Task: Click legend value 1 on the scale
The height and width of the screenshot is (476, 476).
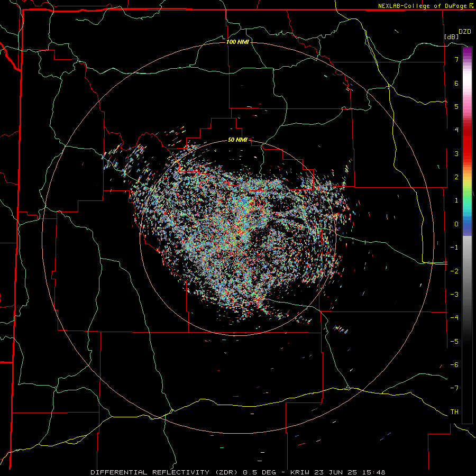Action: pos(456,200)
